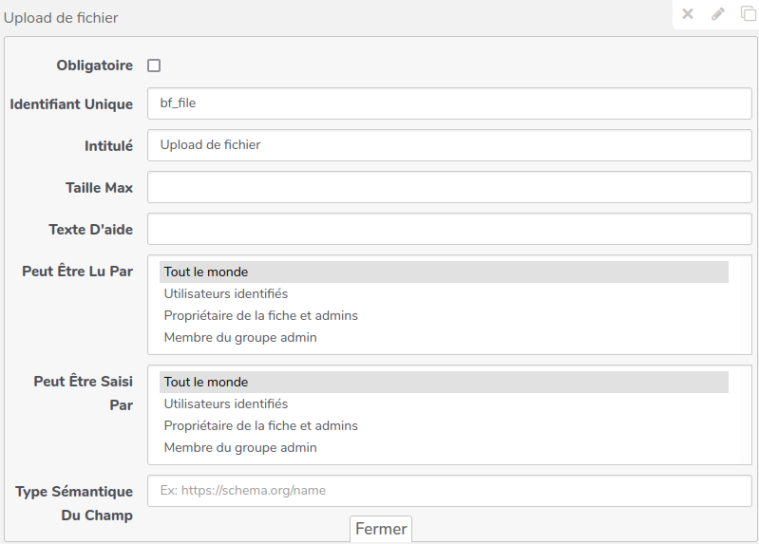Screen dimensions: 759x544
Task: Select Utilisateurs identifiés under Peut Être Saisi Par
Action: [x=444, y=404]
